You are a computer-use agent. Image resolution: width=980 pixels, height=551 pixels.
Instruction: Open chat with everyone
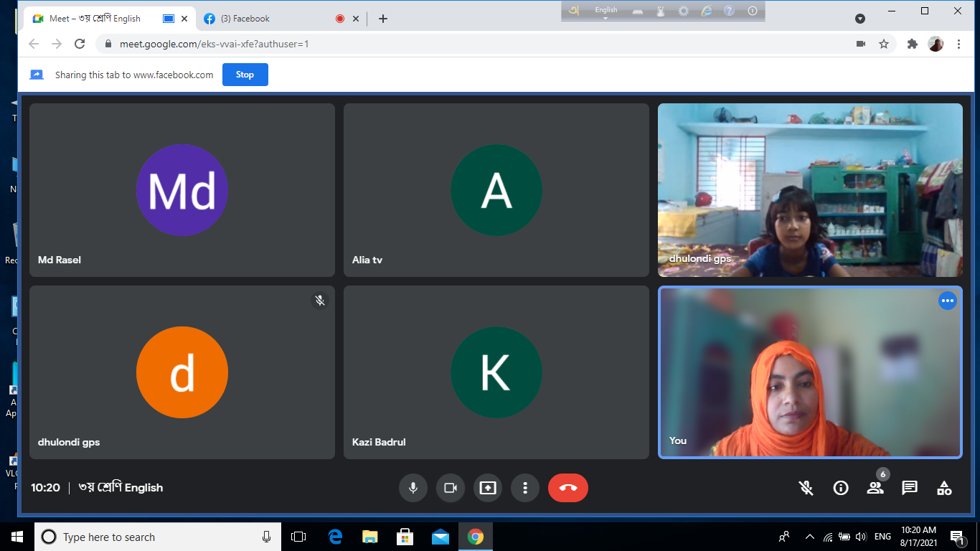point(910,488)
